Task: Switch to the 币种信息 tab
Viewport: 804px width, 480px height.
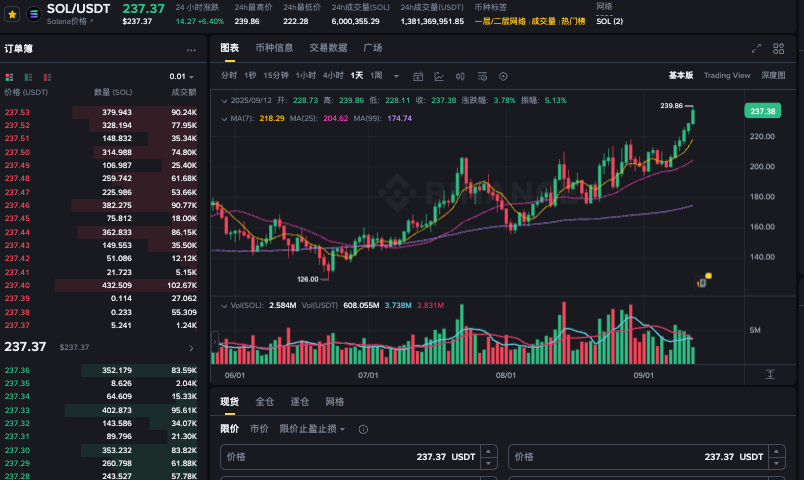Action: 274,47
